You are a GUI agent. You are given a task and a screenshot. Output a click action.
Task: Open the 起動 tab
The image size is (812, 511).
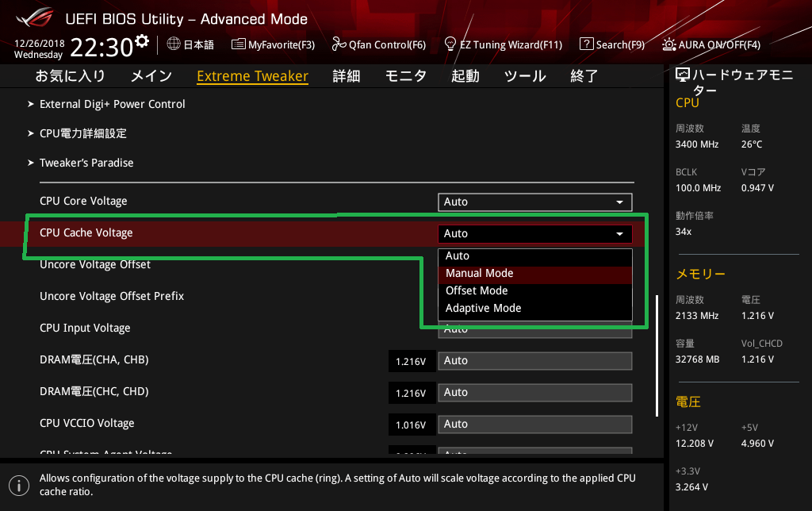tap(465, 76)
